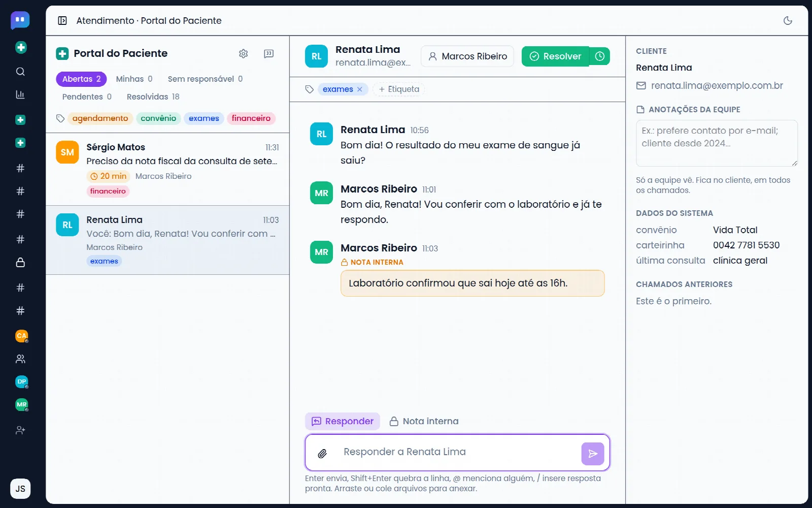The image size is (812, 508).
Task: Click the attach file paperclip icon
Action: [322, 453]
